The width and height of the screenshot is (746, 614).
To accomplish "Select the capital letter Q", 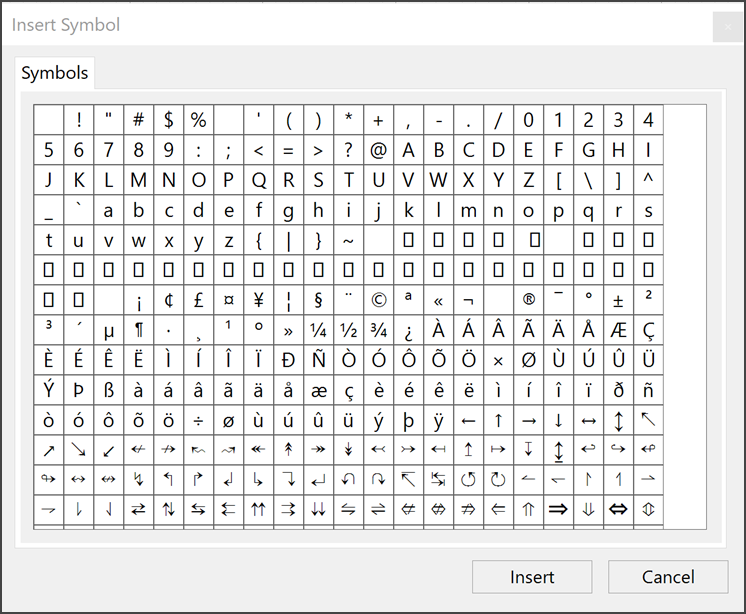I will (x=258, y=180).
